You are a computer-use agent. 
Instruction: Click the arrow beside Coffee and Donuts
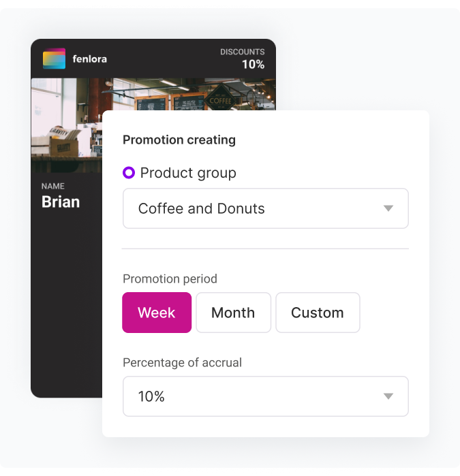click(388, 208)
